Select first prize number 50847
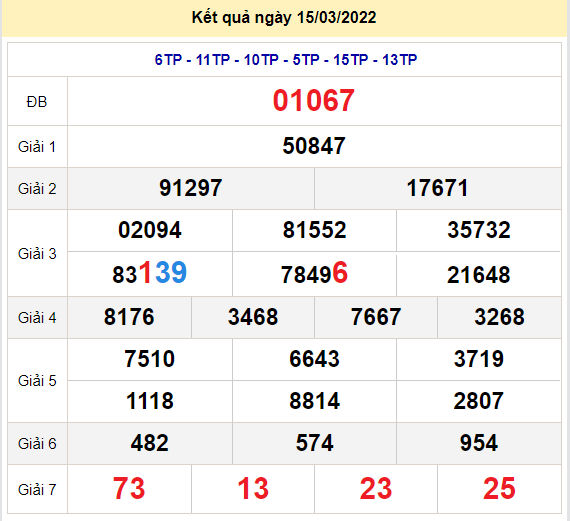570x521 pixels. (x=314, y=146)
